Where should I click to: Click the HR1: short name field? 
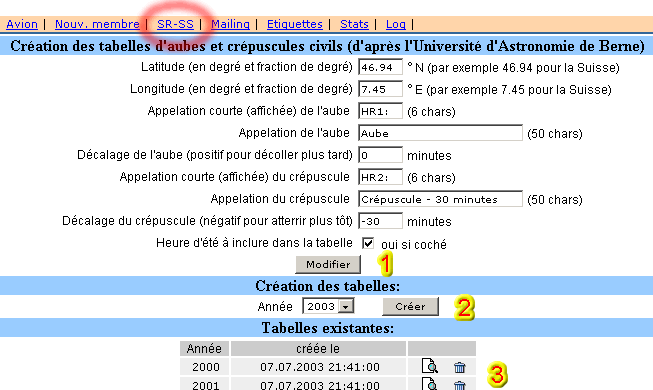[380, 111]
